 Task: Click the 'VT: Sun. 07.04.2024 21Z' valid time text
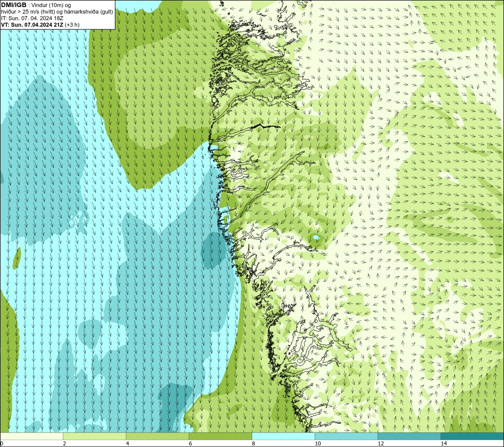32,25
